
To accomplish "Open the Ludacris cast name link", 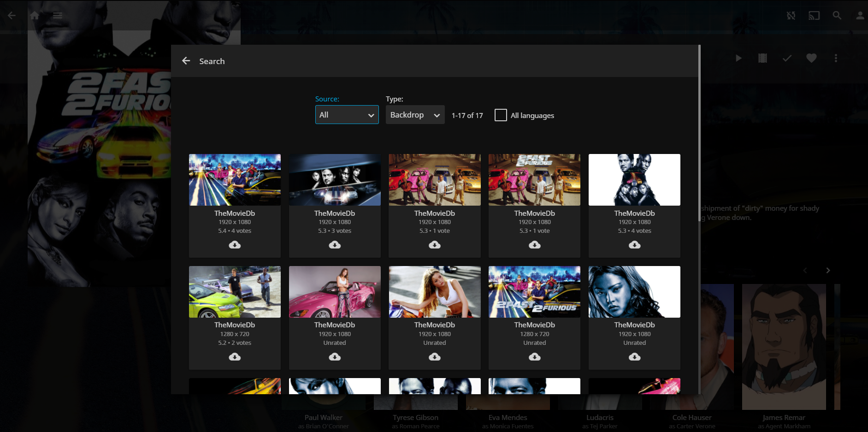I will click(x=600, y=418).
